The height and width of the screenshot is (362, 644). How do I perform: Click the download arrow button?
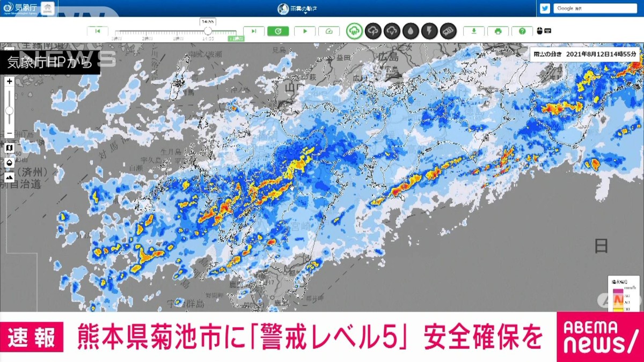coord(474,31)
